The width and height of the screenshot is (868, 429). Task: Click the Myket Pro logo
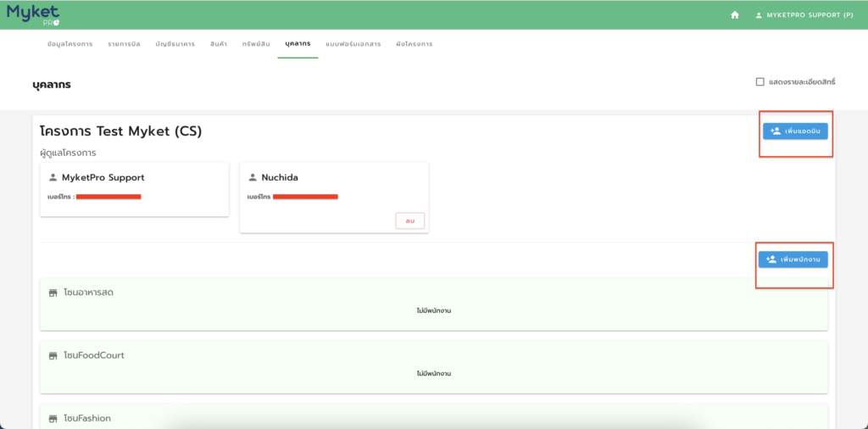tap(33, 15)
